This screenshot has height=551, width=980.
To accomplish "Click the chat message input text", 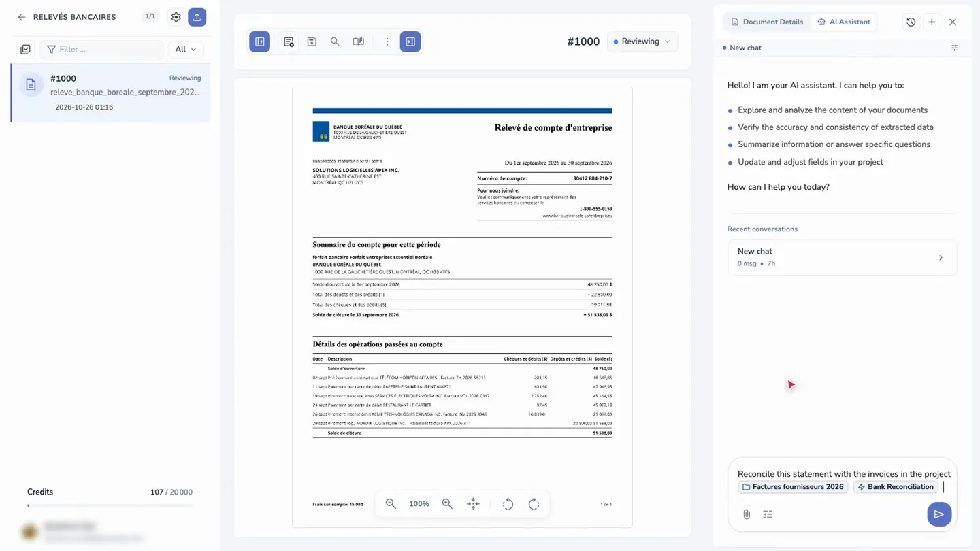I will 844,474.
